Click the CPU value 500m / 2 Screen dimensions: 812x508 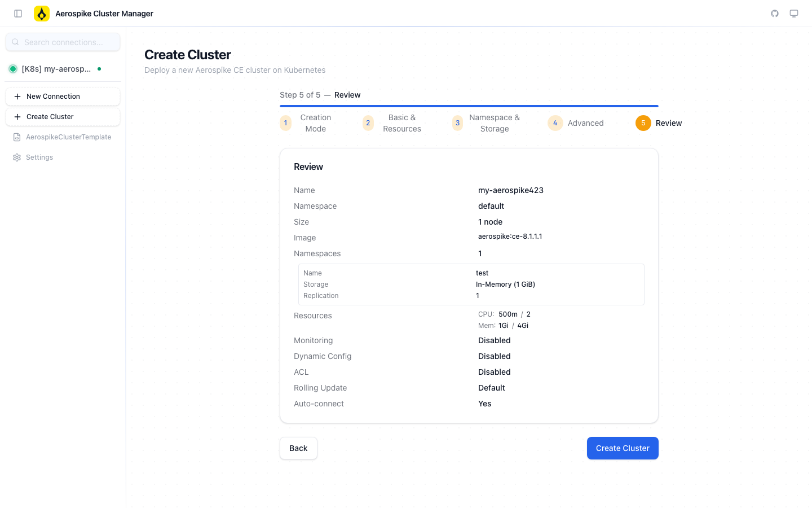click(514, 314)
